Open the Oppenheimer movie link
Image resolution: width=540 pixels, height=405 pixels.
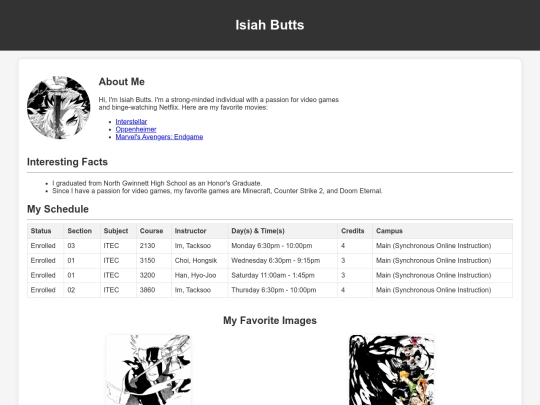tap(136, 129)
